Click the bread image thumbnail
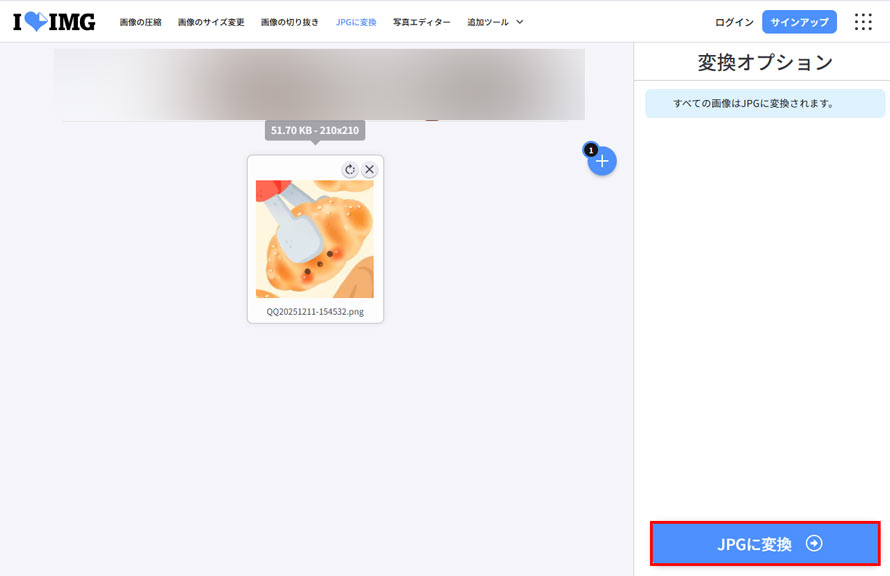 tap(315, 239)
